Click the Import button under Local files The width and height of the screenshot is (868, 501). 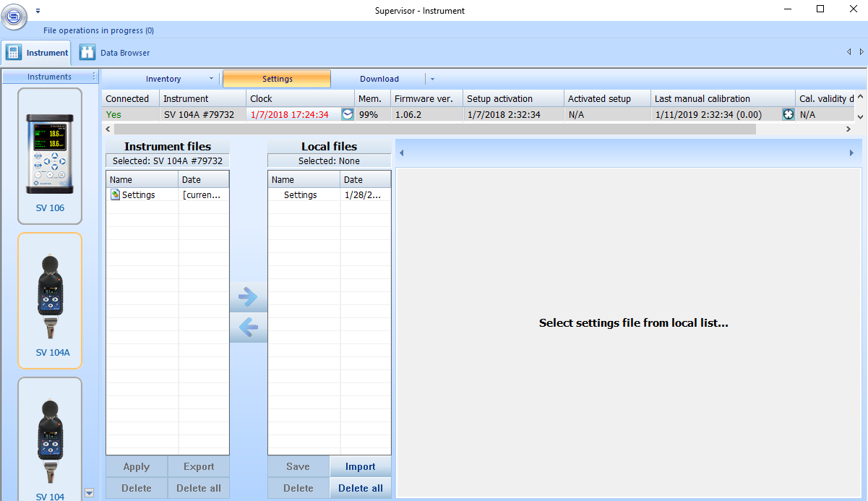(x=360, y=466)
